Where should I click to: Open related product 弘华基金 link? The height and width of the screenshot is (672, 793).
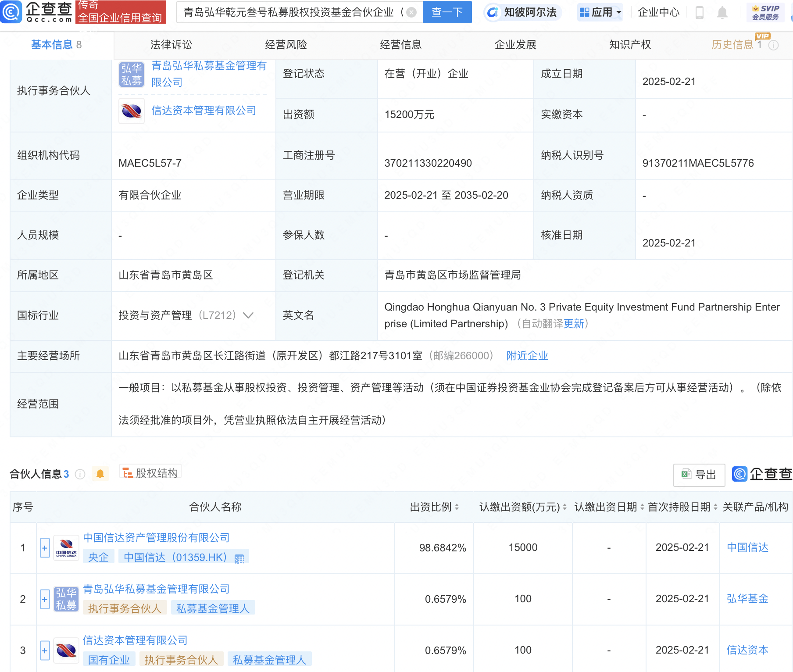tap(747, 599)
